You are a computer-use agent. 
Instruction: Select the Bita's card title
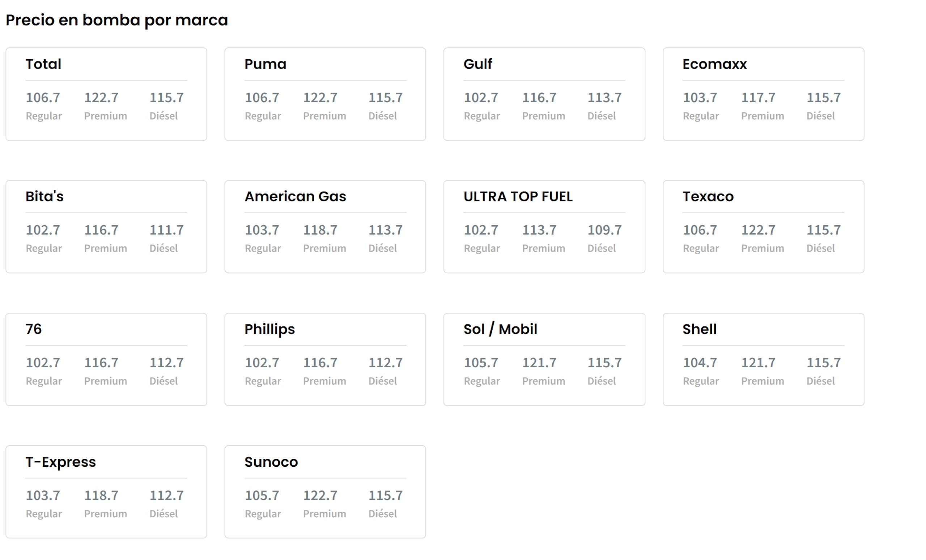[44, 196]
